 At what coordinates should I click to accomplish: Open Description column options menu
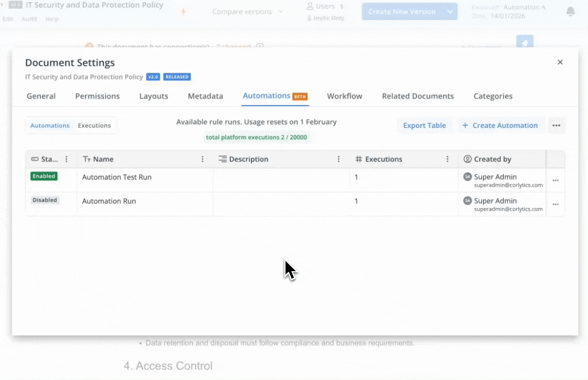click(x=339, y=159)
